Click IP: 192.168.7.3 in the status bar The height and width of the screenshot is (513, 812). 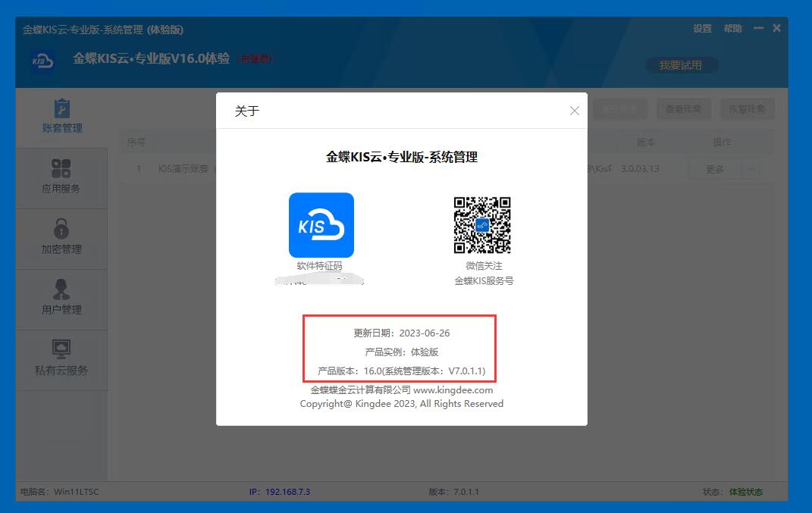(x=280, y=492)
